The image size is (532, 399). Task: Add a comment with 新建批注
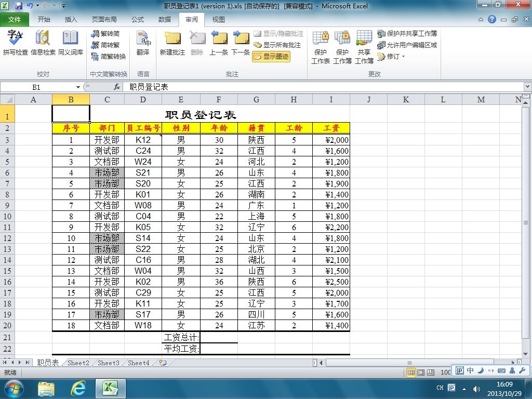pyautogui.click(x=172, y=43)
